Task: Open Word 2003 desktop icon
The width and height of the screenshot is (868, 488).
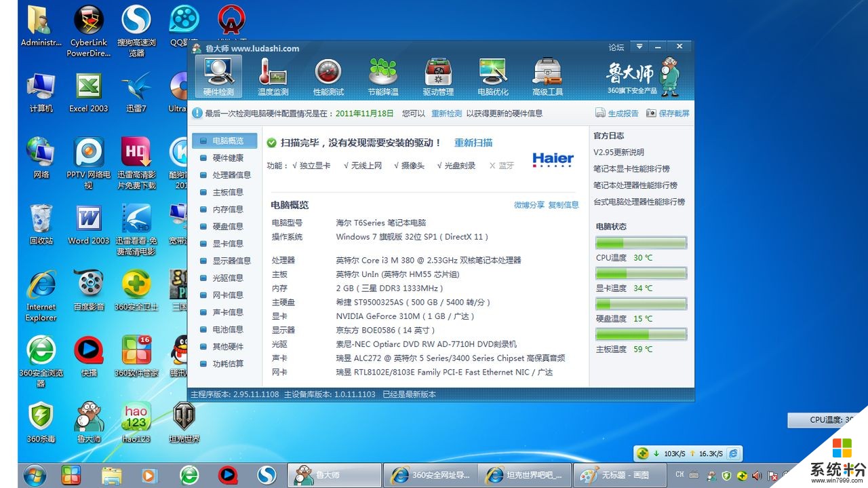Action: coord(88,225)
